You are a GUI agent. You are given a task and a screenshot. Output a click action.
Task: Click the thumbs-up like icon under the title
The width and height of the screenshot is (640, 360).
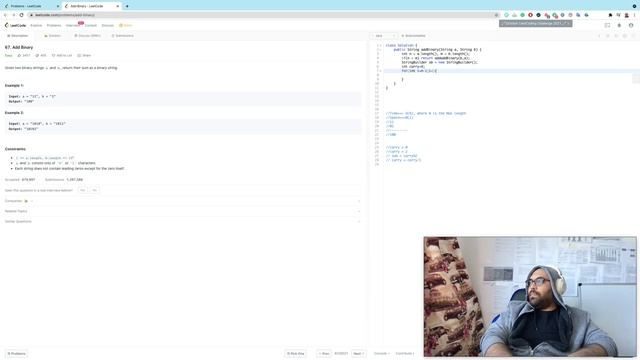[x=19, y=56]
